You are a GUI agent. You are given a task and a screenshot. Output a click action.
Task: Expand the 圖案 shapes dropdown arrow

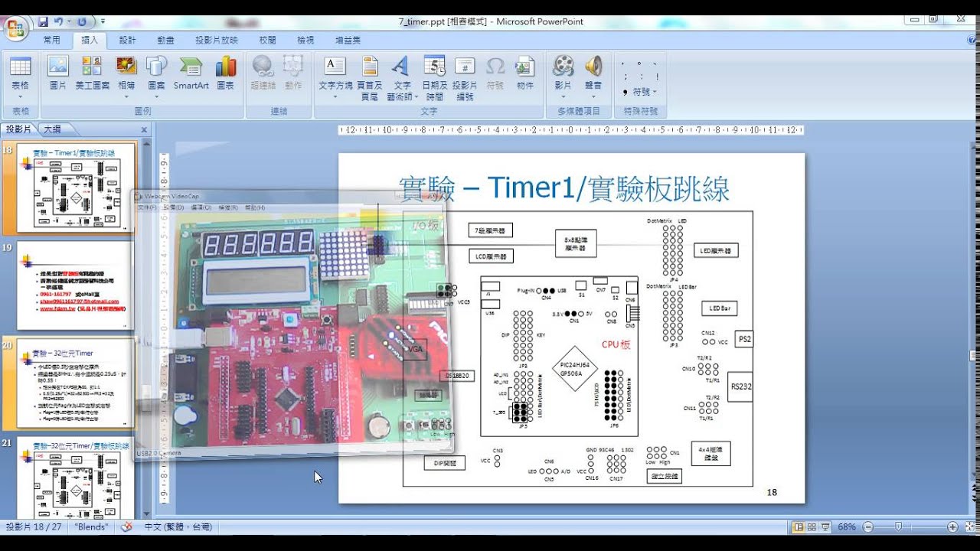(156, 97)
